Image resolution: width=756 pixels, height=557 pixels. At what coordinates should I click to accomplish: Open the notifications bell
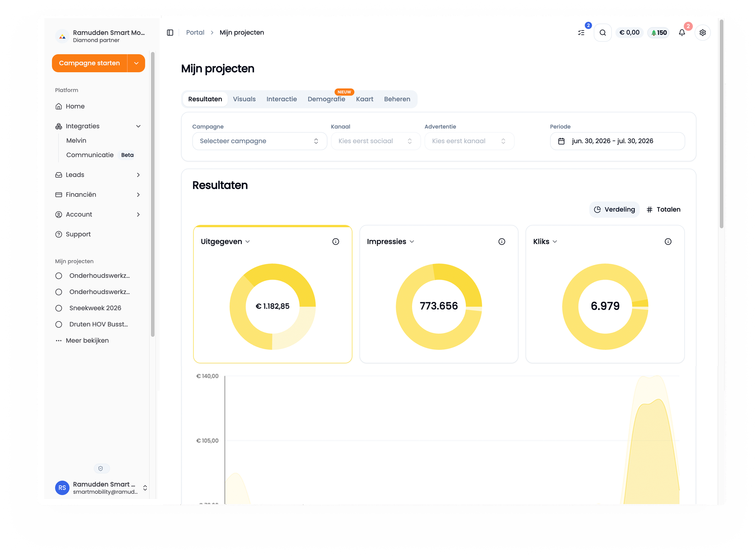tap(682, 33)
